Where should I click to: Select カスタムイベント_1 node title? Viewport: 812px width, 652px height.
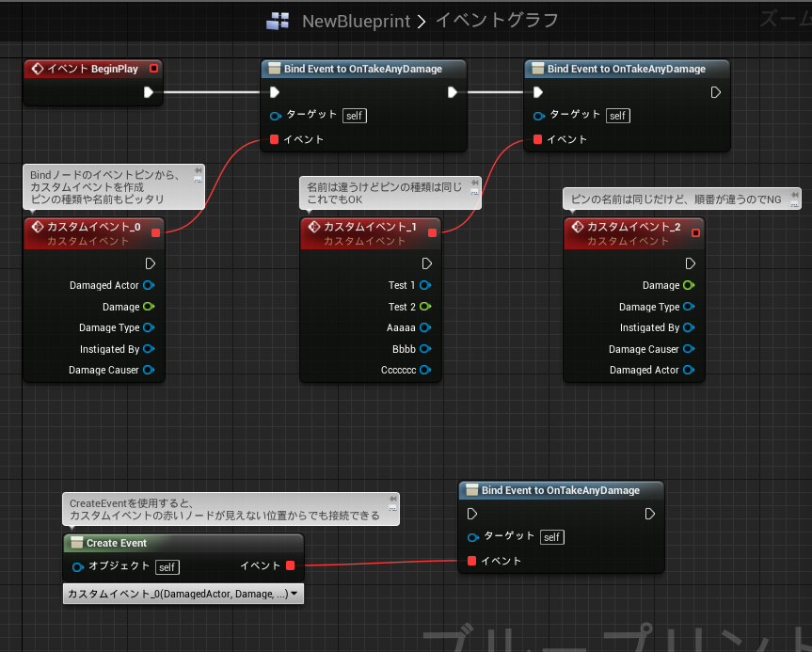click(x=371, y=227)
